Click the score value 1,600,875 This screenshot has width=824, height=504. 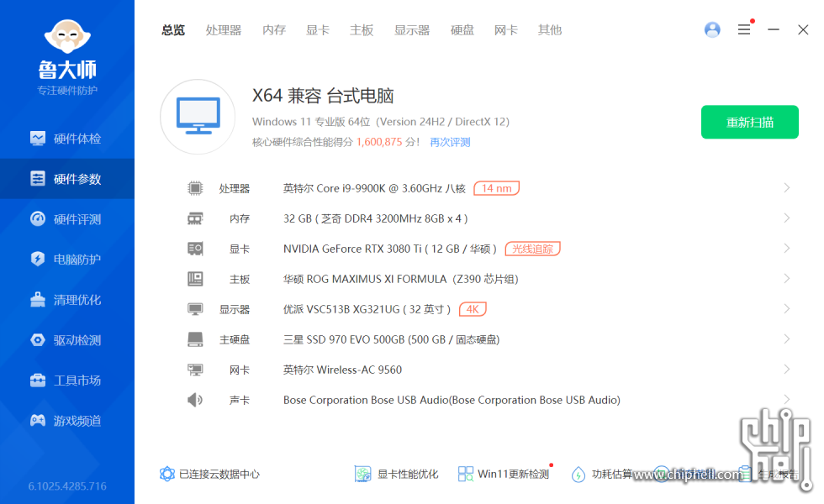pos(379,142)
